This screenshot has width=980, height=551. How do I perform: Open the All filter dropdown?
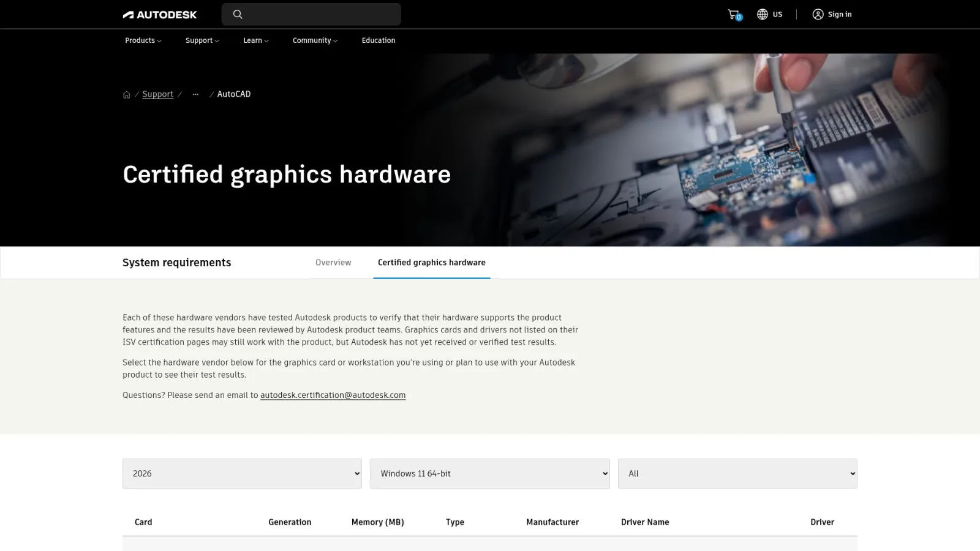(737, 474)
